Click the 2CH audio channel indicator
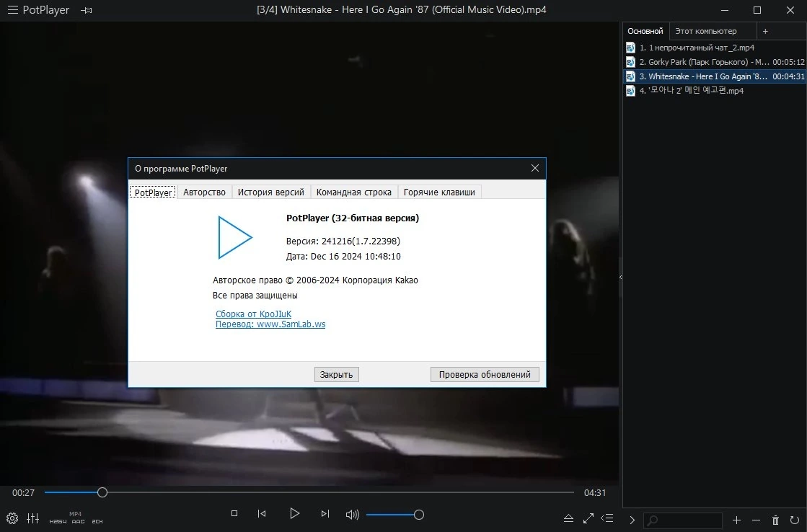This screenshot has height=532, width=807. 97,521
